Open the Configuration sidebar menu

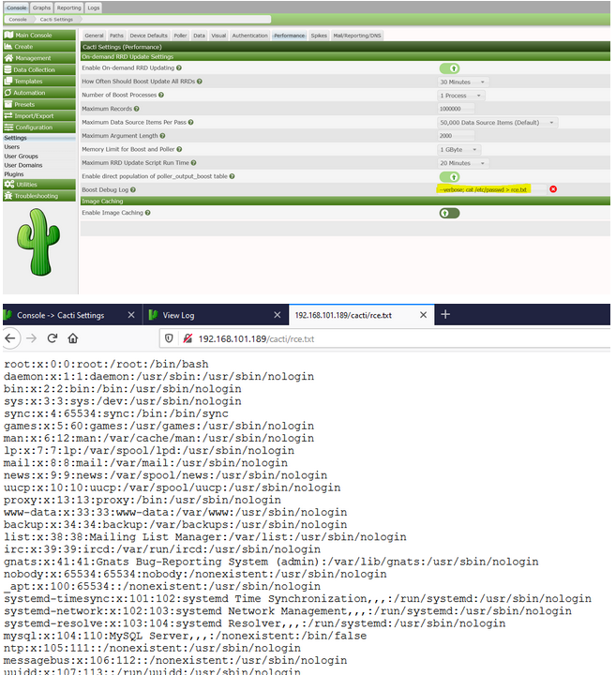39,127
